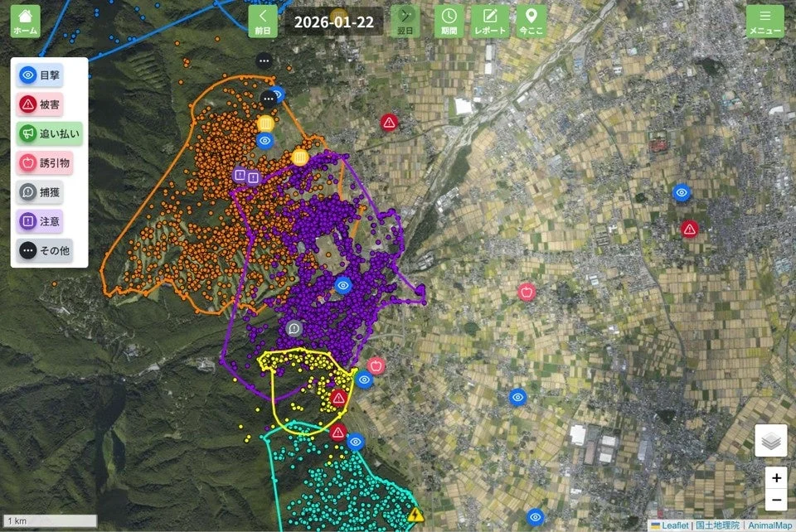Image resolution: width=796 pixels, height=532 pixels.
Task: Zoom in using the plus button
Action: click(775, 478)
